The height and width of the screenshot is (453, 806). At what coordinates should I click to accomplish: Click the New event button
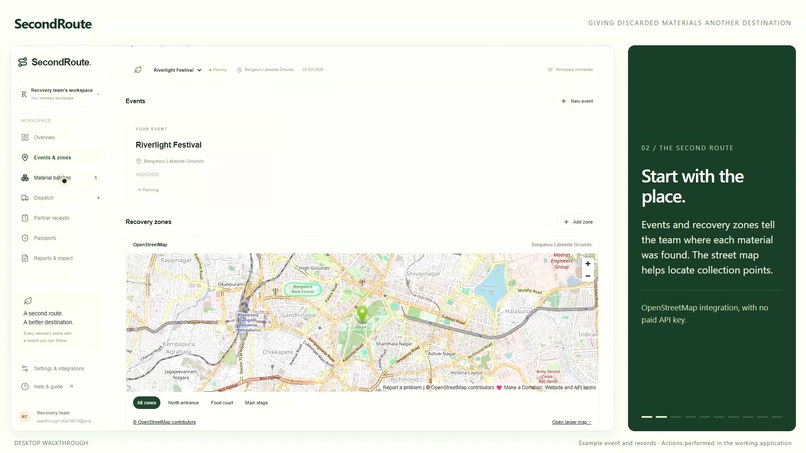[x=577, y=101]
